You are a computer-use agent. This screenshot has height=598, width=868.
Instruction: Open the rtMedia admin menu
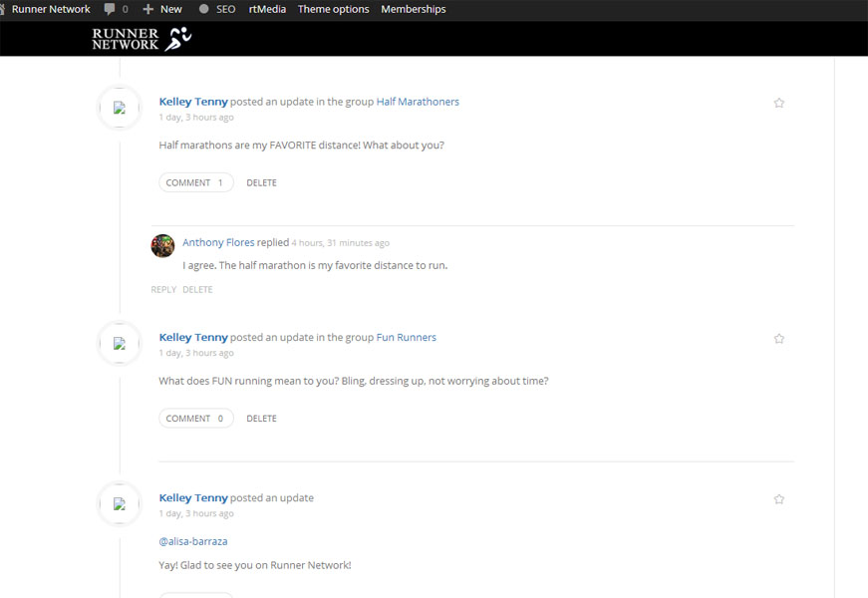(267, 9)
